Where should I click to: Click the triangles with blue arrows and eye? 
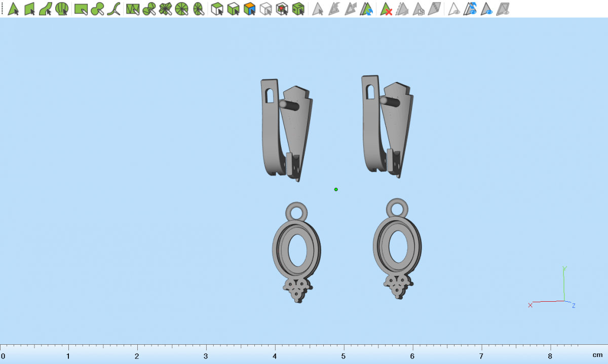471,9
